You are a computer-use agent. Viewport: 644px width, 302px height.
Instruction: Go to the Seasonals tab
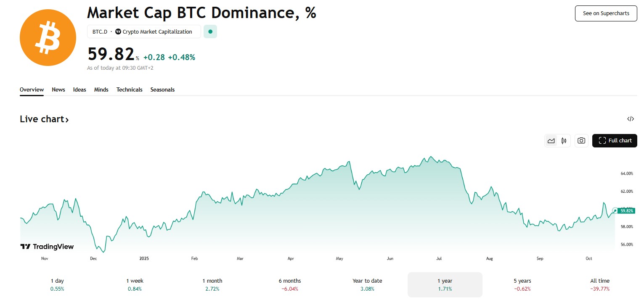click(162, 89)
